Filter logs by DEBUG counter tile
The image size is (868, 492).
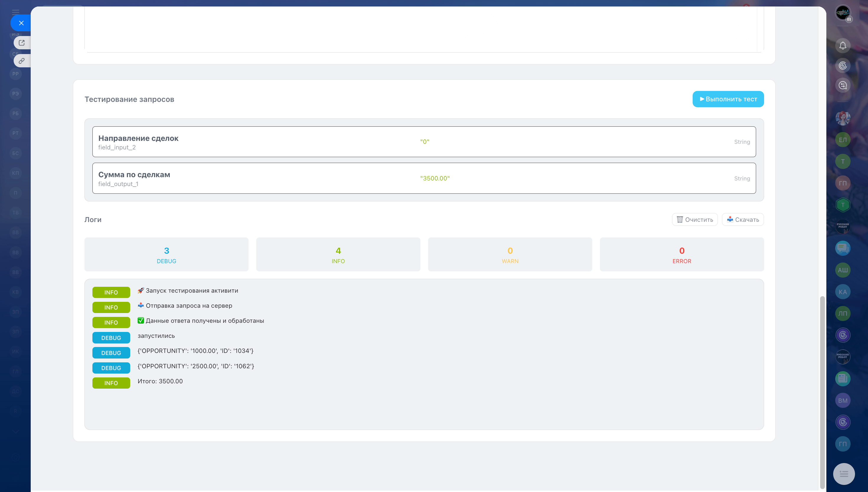coord(166,255)
